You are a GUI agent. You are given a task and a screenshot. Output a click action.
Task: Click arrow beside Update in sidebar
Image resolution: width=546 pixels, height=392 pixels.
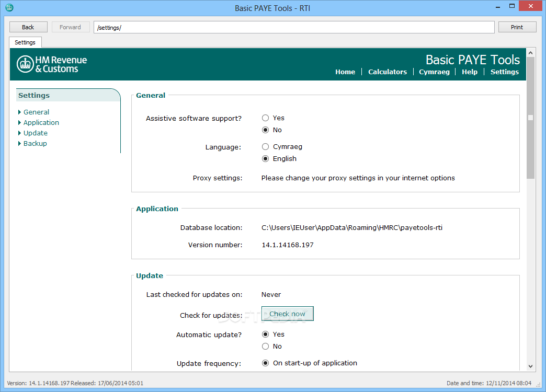[x=19, y=133]
